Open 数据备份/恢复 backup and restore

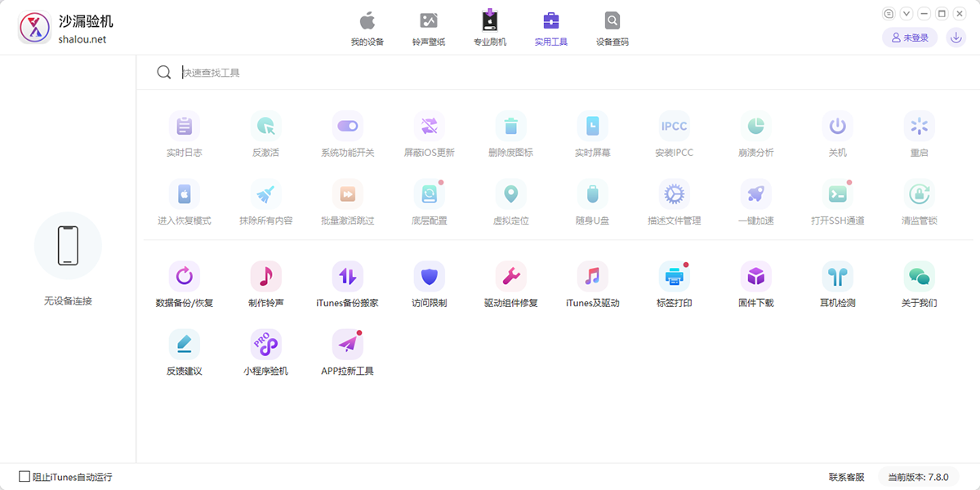pos(185,285)
